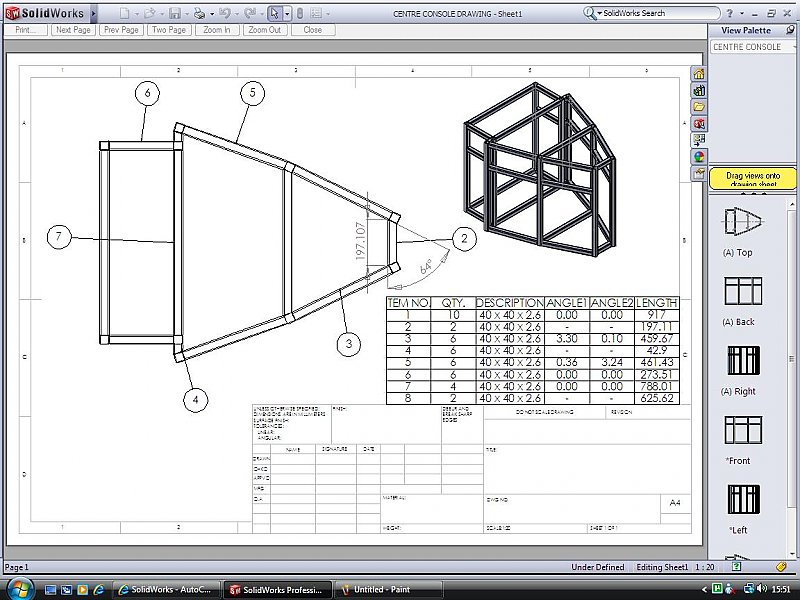Screen dimensions: 800x600
Task: Click balloon number 6 on drawing
Action: pyautogui.click(x=147, y=93)
